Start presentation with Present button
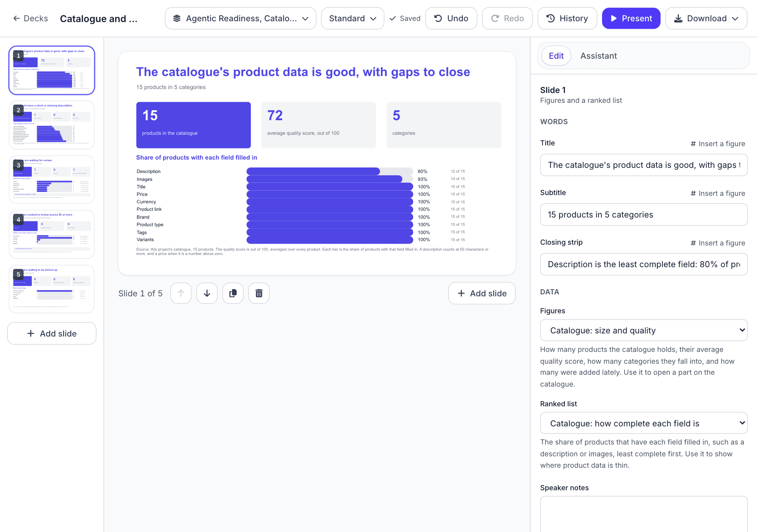 point(631,19)
